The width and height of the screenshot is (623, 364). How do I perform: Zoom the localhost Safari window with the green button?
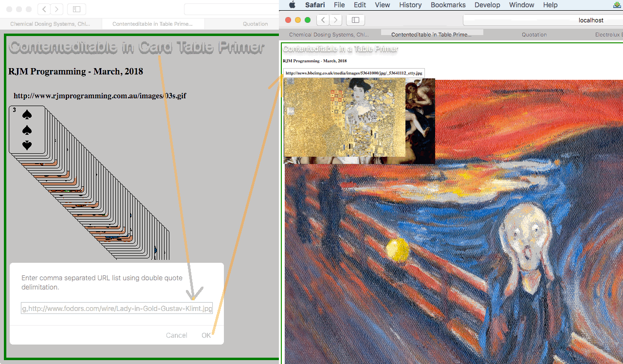[x=307, y=20]
